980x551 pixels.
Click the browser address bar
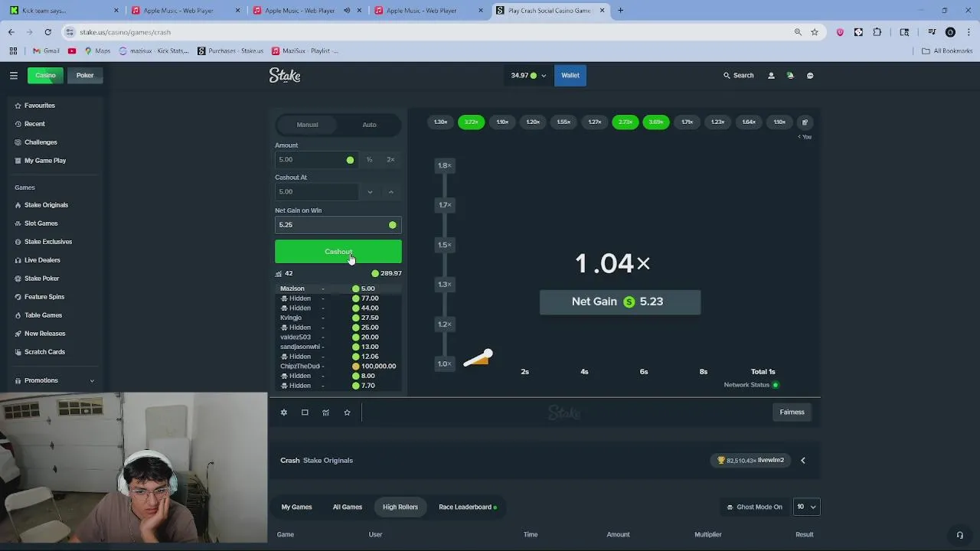point(429,32)
